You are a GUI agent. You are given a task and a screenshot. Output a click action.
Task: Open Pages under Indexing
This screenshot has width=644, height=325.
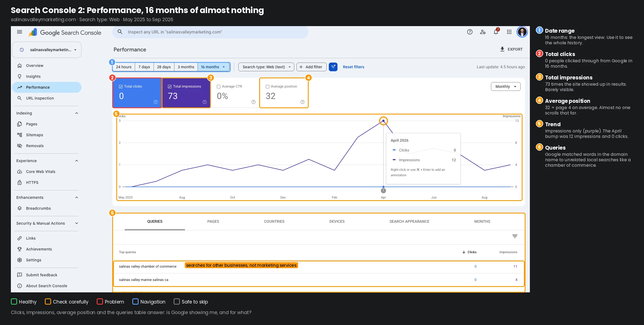[47, 124]
